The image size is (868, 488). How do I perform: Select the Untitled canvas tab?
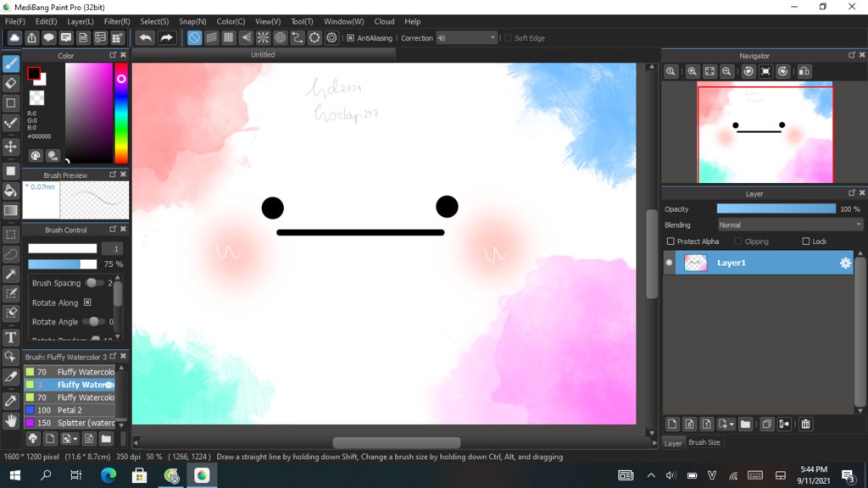[x=263, y=55]
